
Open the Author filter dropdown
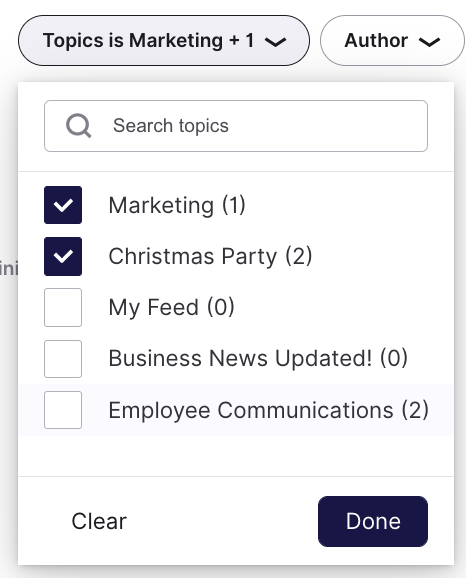click(392, 41)
